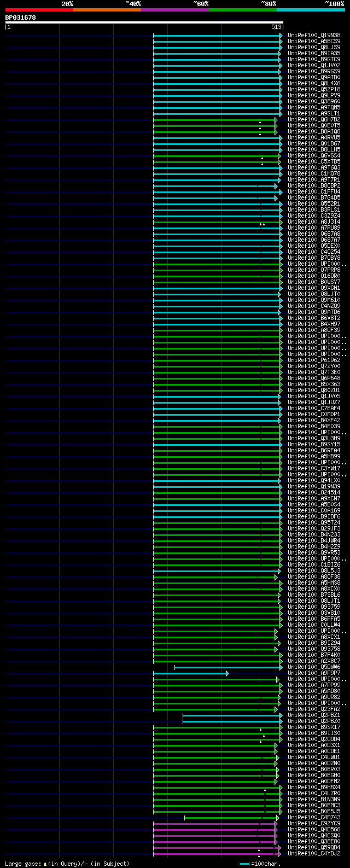Open hit UniRef100_C4YDJ2
Image resolution: width=350 pixels, height=868 pixels.
tap(314, 854)
